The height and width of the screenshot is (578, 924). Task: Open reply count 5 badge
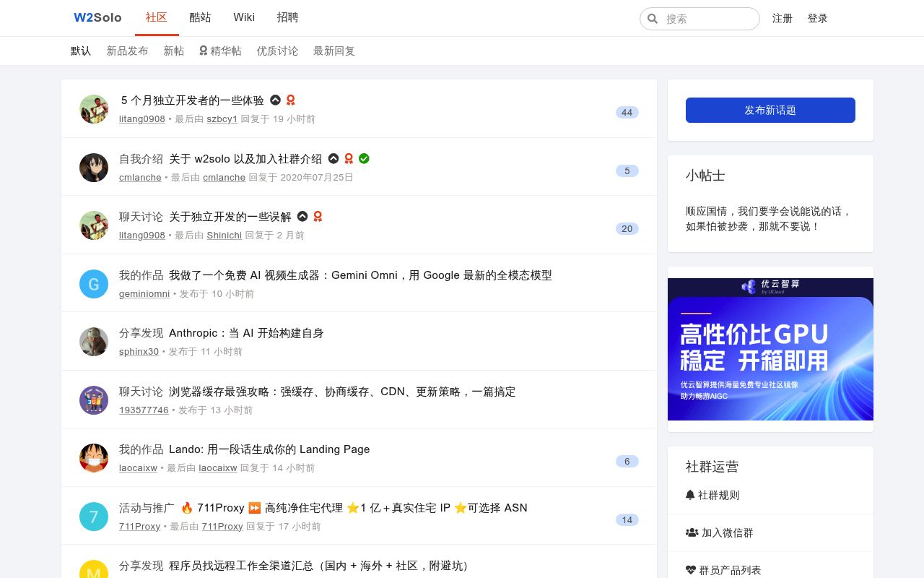[627, 171]
